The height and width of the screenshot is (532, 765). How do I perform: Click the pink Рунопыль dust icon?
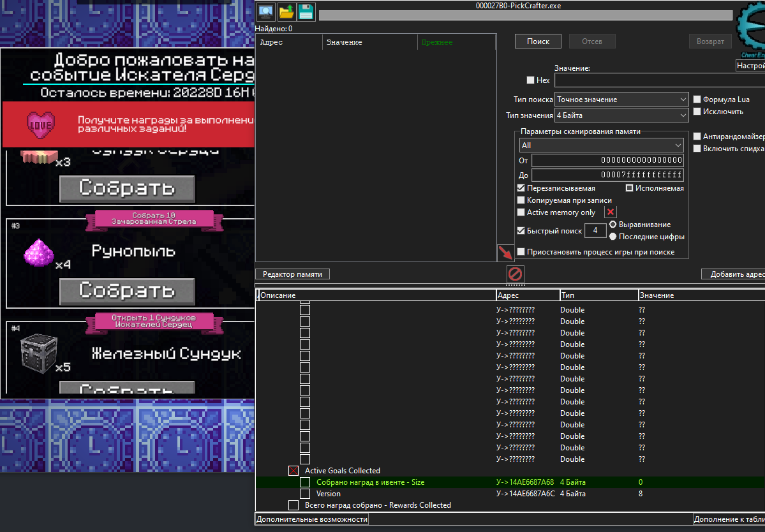click(x=39, y=253)
